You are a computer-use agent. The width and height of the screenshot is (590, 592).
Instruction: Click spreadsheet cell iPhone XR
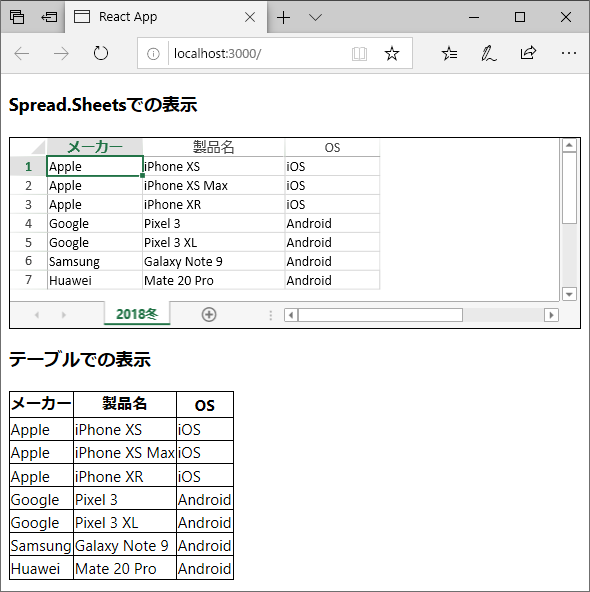pos(214,204)
